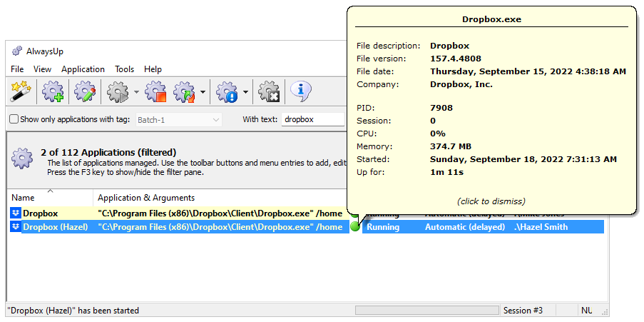The height and width of the screenshot is (322, 644).
Task: Click the Started date value in tooltip
Action: coord(523,159)
